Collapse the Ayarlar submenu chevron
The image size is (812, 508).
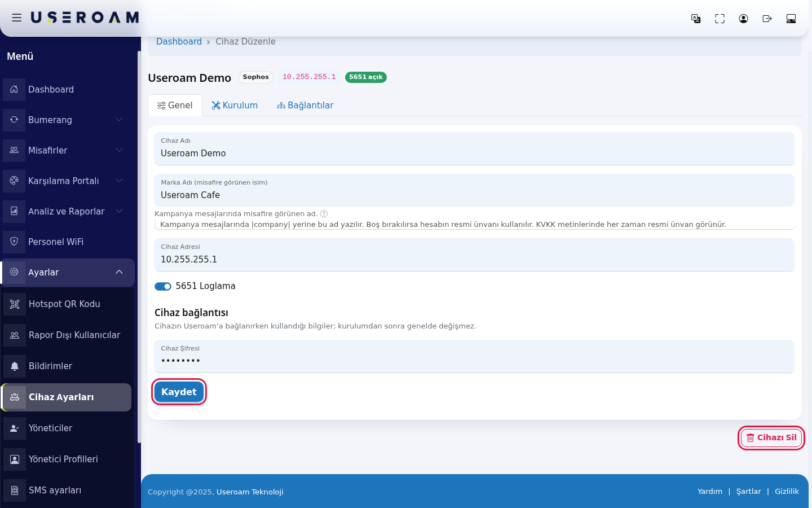click(119, 272)
